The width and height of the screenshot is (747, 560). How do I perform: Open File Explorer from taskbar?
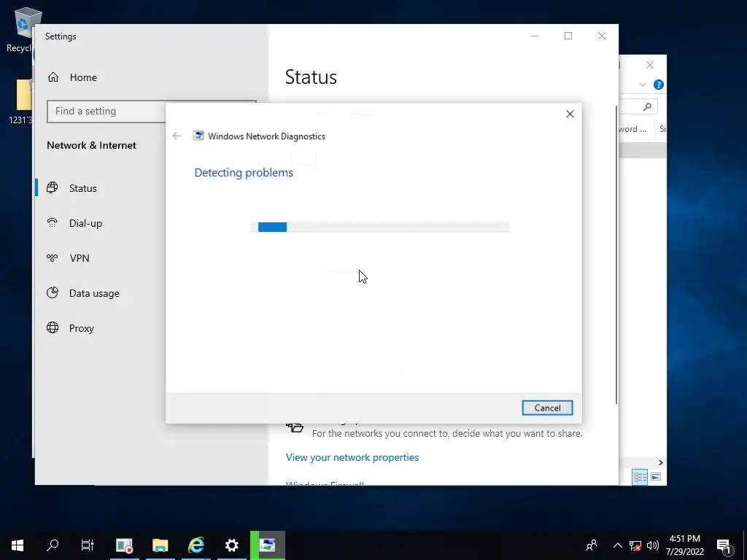pos(160,545)
